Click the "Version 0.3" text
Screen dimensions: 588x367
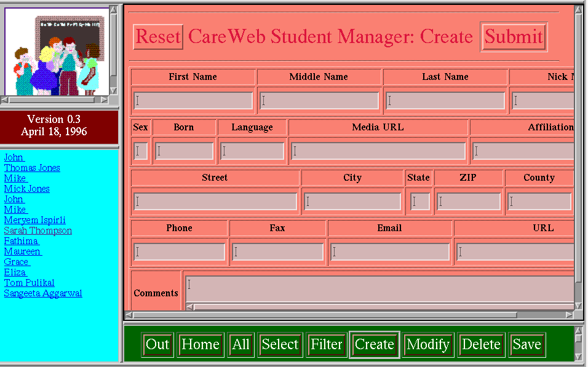[54, 119]
